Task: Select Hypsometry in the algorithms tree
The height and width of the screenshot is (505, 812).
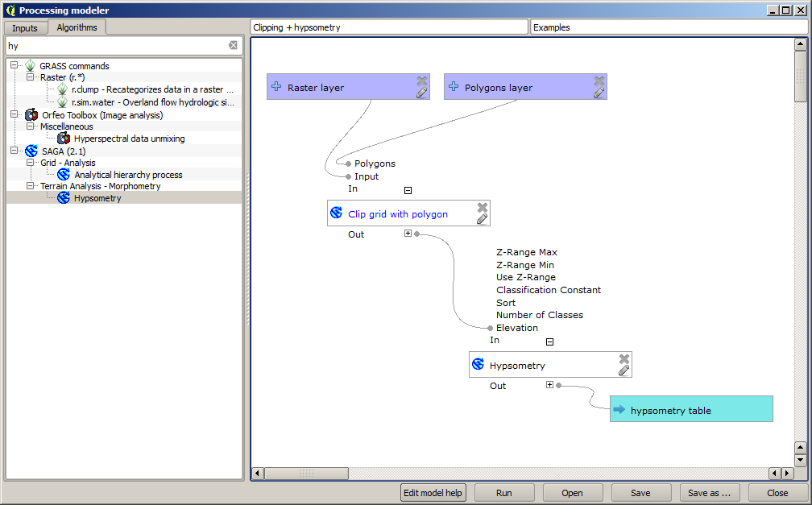Action: (x=97, y=198)
